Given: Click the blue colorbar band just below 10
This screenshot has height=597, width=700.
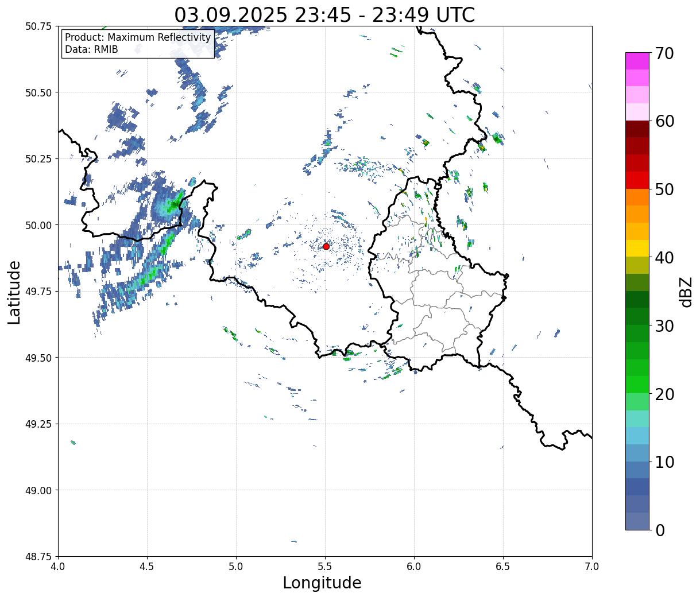Looking at the screenshot, I should (x=637, y=470).
